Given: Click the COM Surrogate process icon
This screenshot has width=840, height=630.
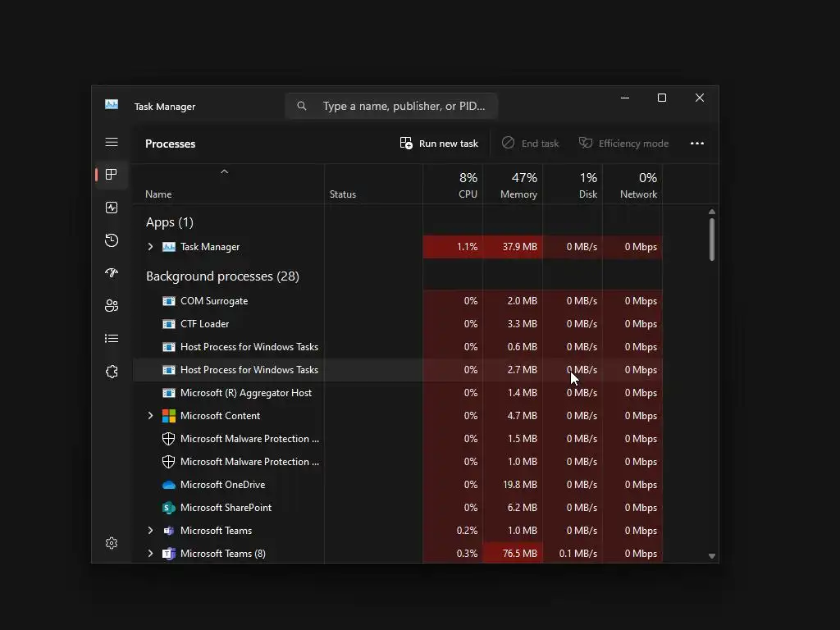Looking at the screenshot, I should coord(169,301).
